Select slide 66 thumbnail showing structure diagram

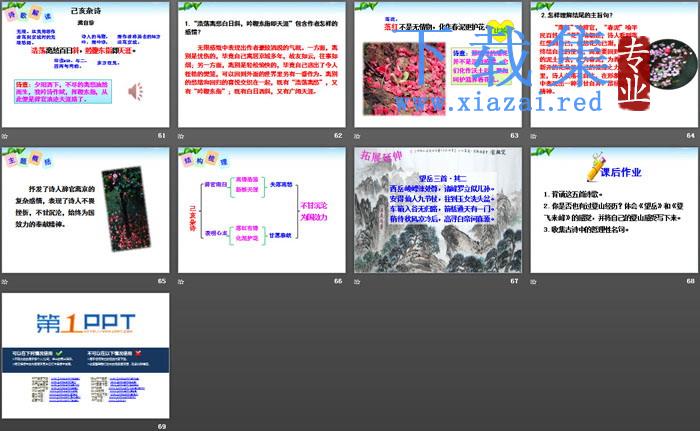262,210
